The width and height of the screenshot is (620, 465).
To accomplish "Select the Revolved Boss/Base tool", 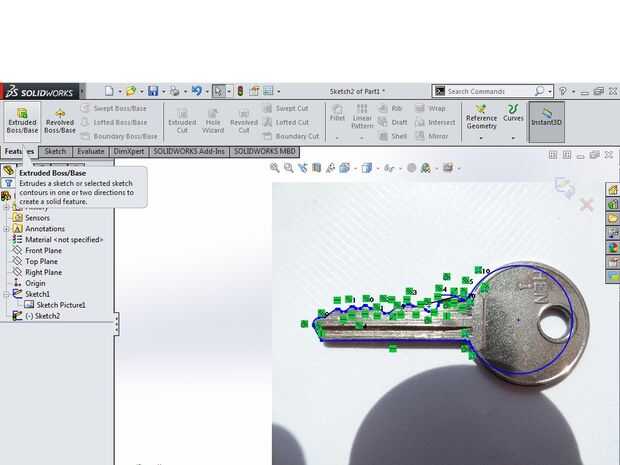I will tap(60, 121).
